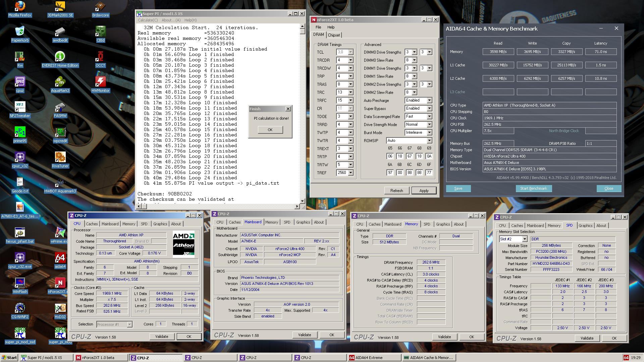Click the AIDA64 system tray icon

coord(626,358)
